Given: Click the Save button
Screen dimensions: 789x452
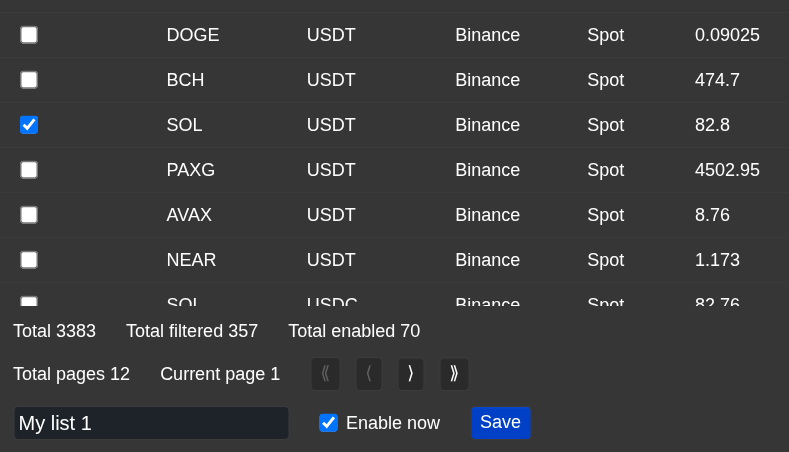Looking at the screenshot, I should 500,423.
